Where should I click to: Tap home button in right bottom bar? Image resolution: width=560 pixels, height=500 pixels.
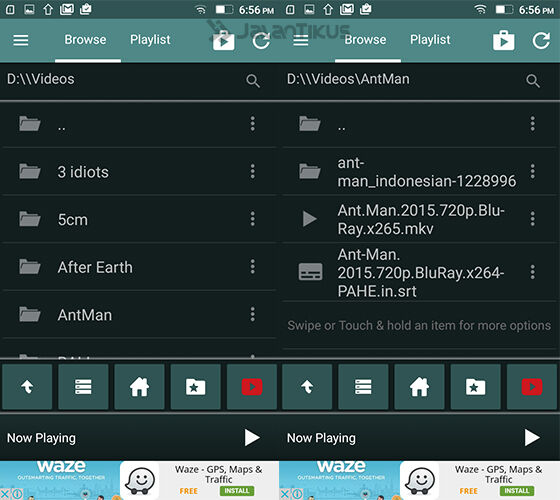pos(419,387)
